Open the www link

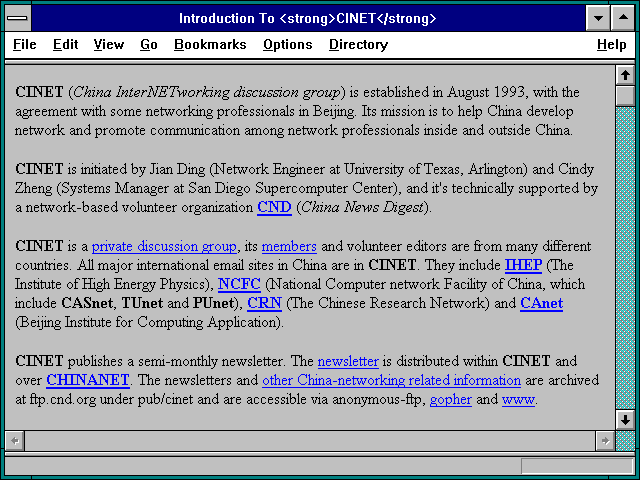pos(518,399)
